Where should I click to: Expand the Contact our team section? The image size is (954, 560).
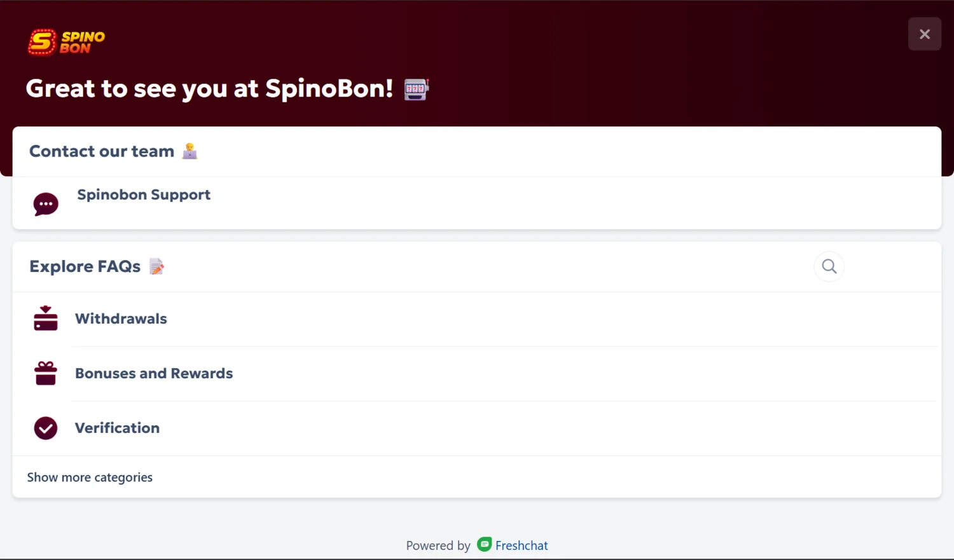click(x=102, y=151)
